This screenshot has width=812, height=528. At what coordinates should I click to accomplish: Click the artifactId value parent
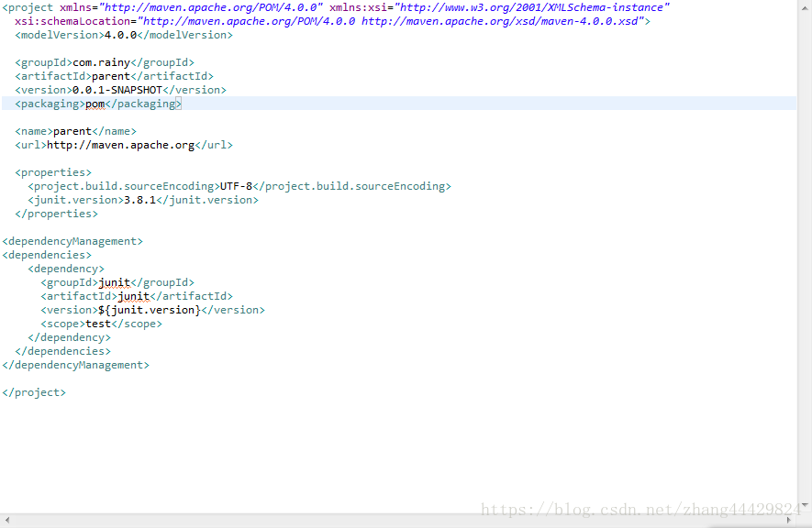click(x=111, y=76)
